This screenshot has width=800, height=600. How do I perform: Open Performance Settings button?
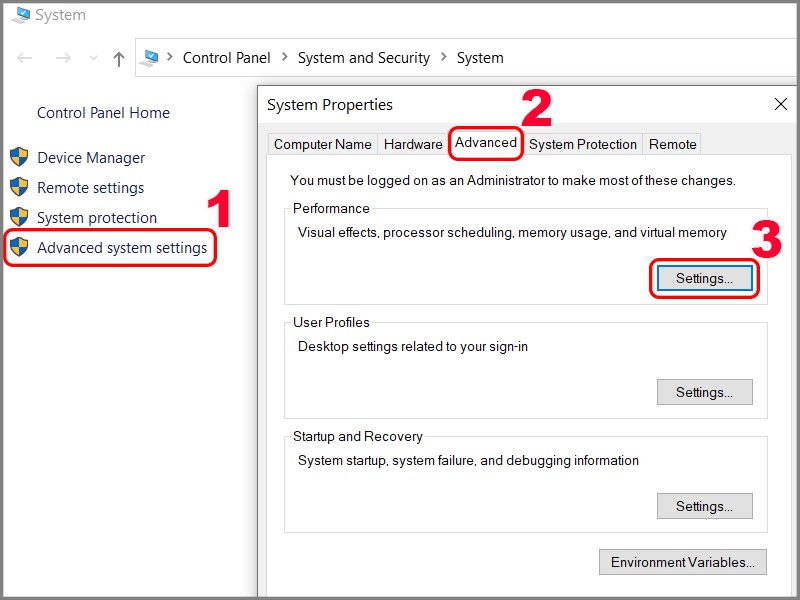pyautogui.click(x=704, y=278)
